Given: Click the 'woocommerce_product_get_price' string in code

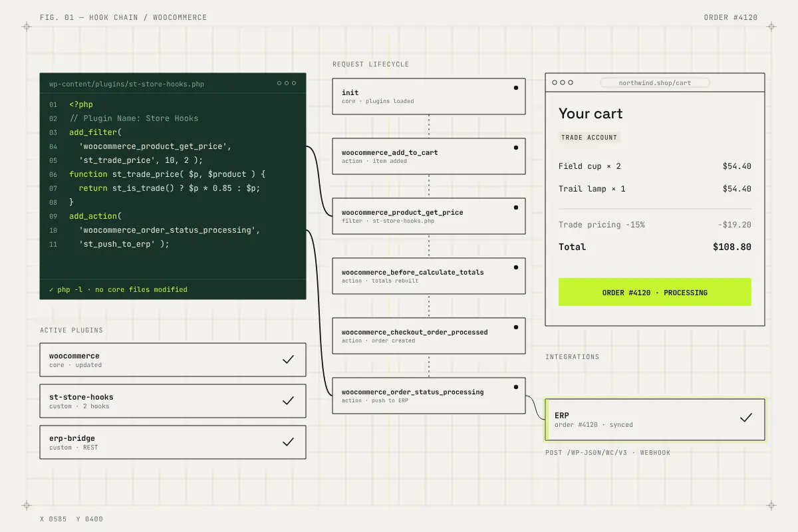Looking at the screenshot, I should 155,146.
